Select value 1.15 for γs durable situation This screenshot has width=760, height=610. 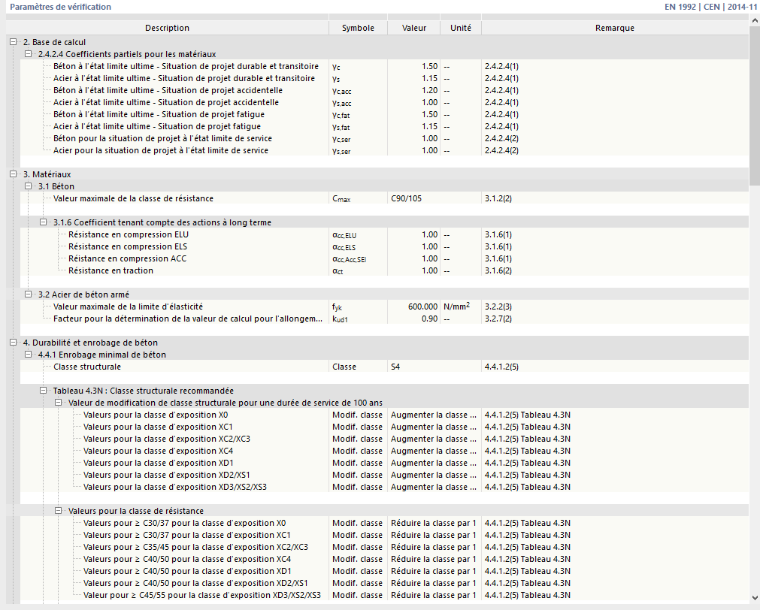[414, 78]
